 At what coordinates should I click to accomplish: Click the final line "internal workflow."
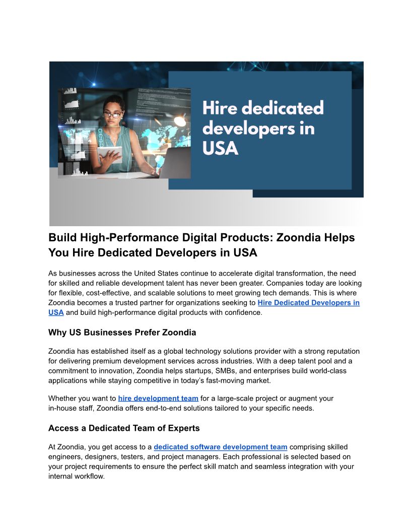tap(76, 476)
